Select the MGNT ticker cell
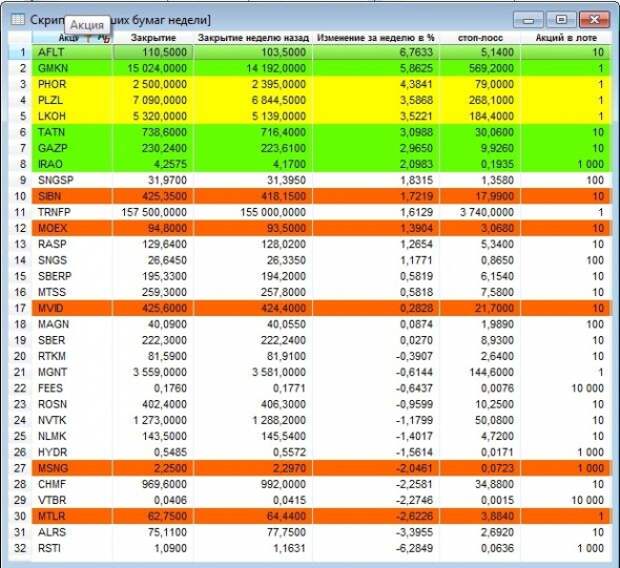Viewport: 620px width, 568px height. point(72,372)
